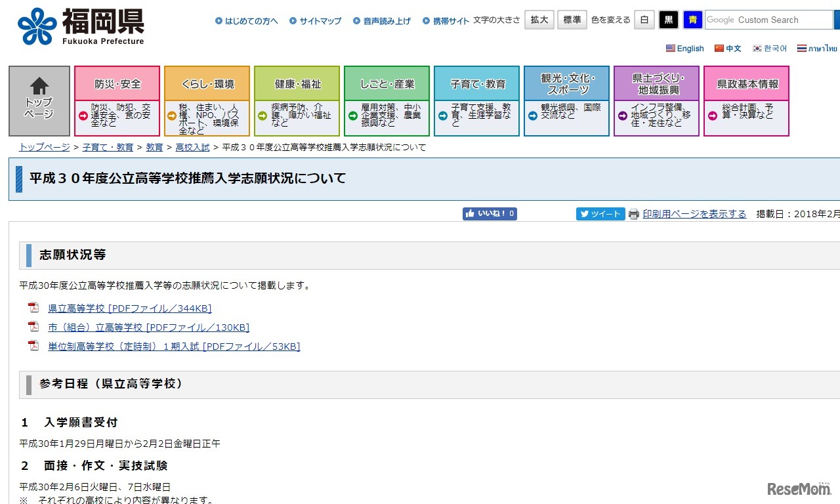
Task: Click the 拡大 text size button
Action: [x=539, y=20]
